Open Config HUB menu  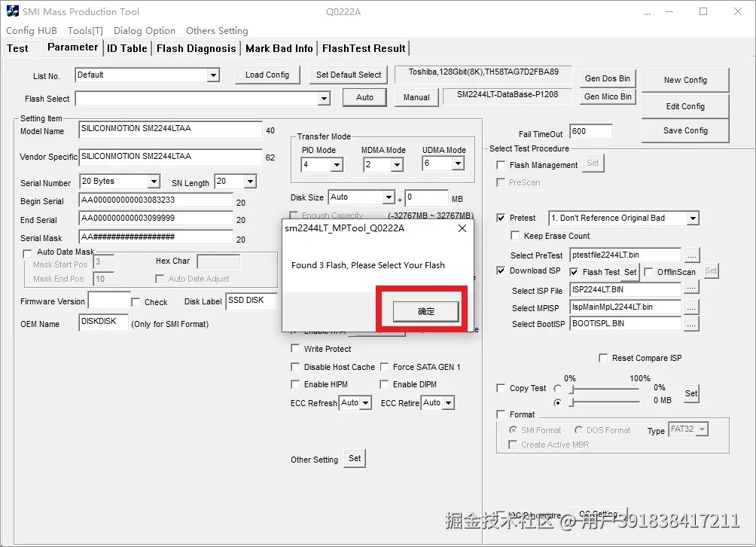32,30
